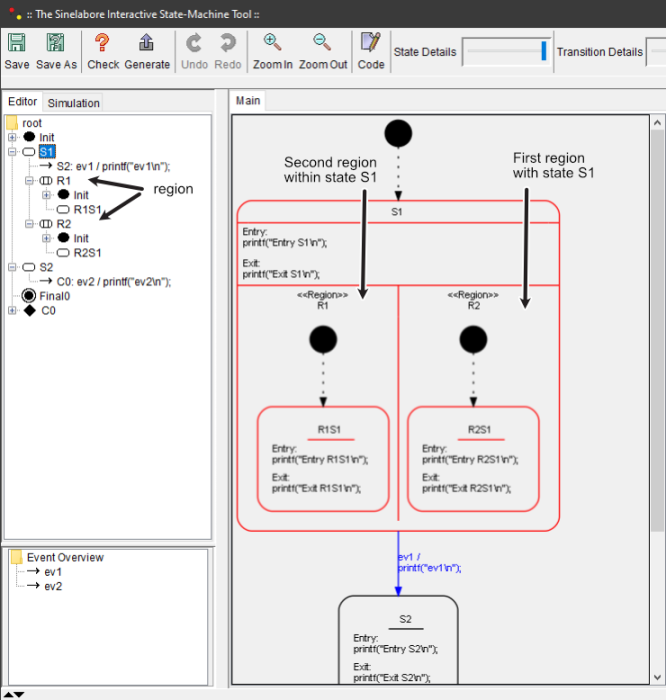Click the Undo toolbar arrow
This screenshot has height=700, width=666.
coord(194,43)
